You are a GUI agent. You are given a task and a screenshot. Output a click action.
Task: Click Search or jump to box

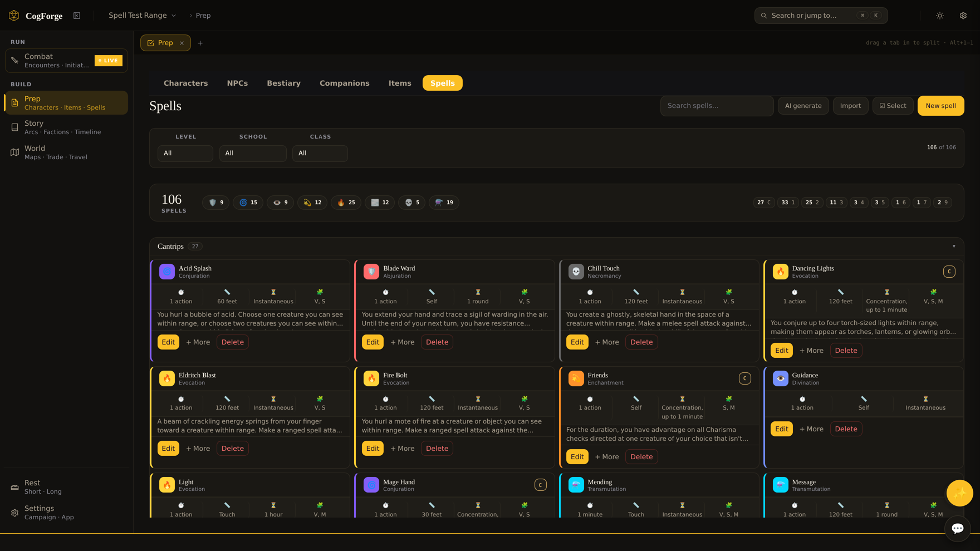821,16
